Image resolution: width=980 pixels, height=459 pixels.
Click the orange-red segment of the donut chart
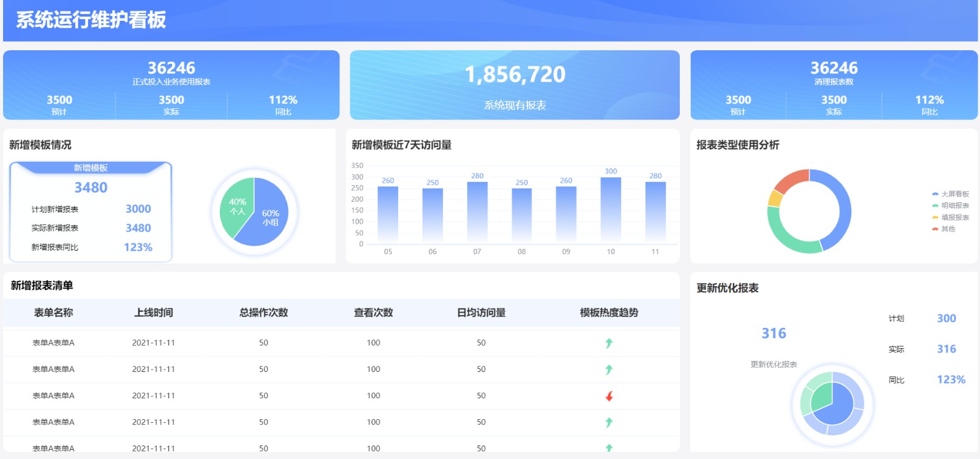pos(791,181)
